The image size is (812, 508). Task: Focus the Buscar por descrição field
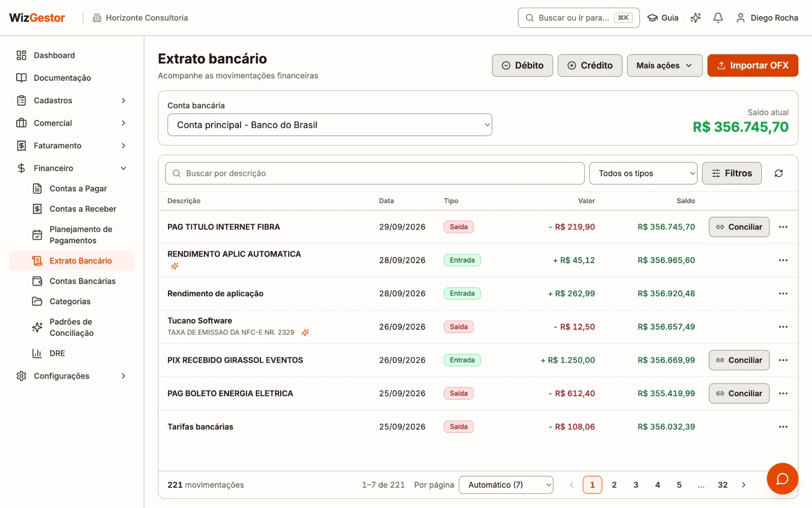375,173
